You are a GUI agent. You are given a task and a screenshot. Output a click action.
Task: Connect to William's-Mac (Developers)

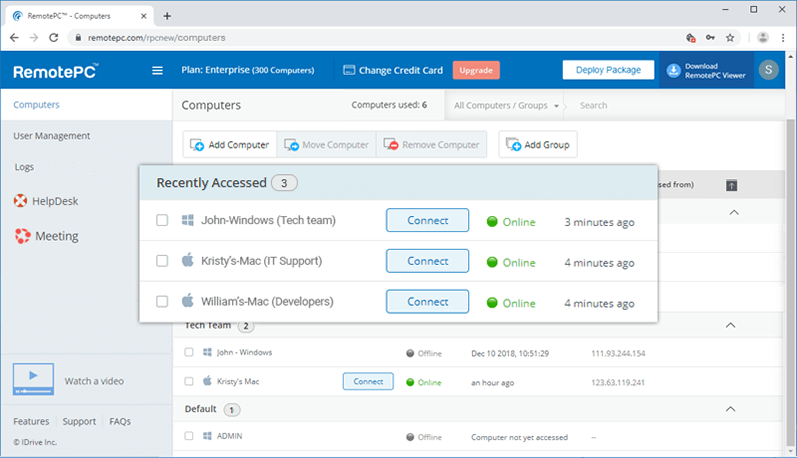click(427, 301)
